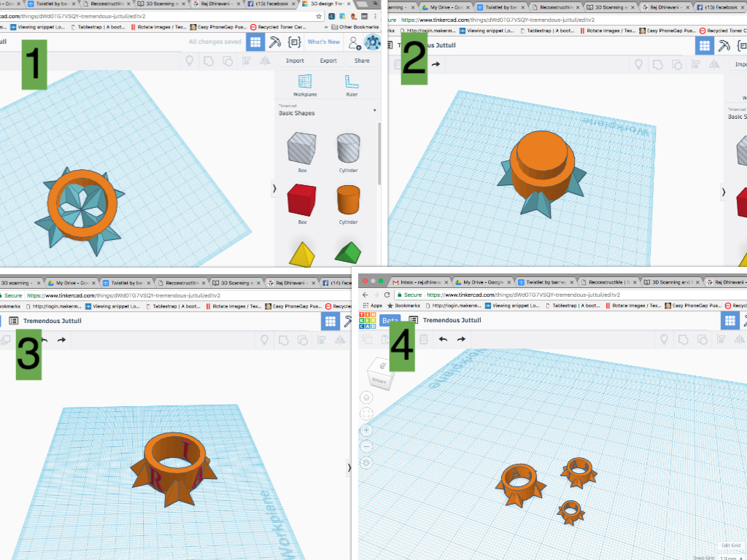Select the Ruler tool in screenshot 1

tap(352, 85)
